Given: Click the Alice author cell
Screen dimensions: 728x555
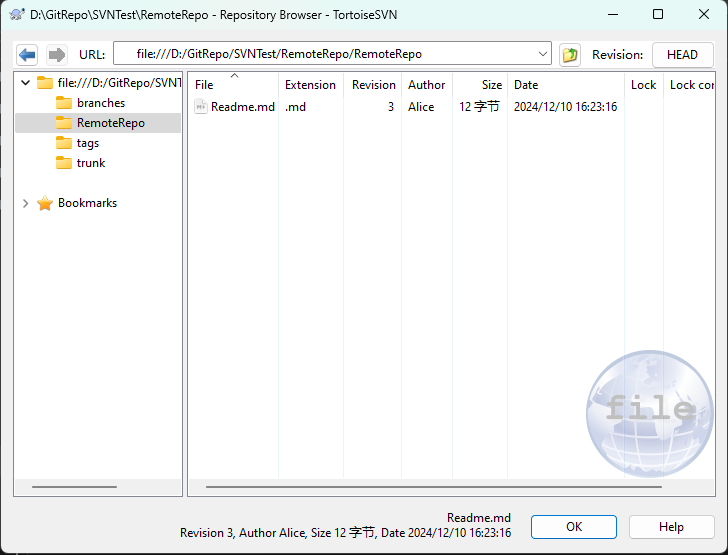Looking at the screenshot, I should [x=421, y=107].
